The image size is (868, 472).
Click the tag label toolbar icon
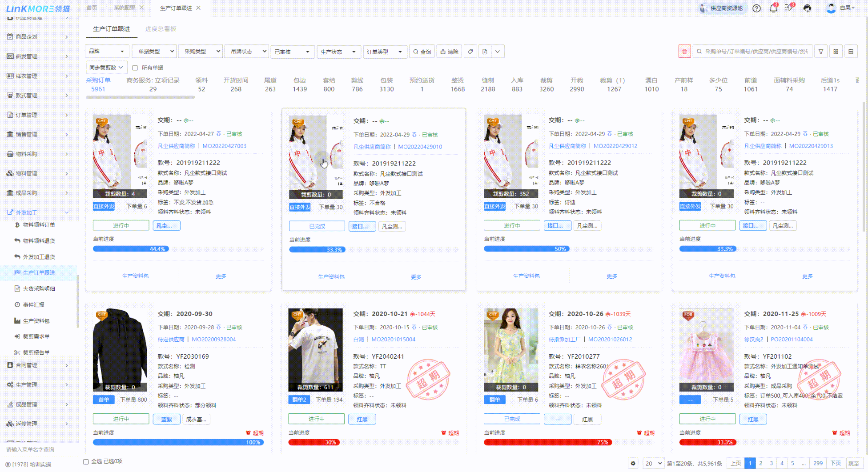pyautogui.click(x=470, y=52)
